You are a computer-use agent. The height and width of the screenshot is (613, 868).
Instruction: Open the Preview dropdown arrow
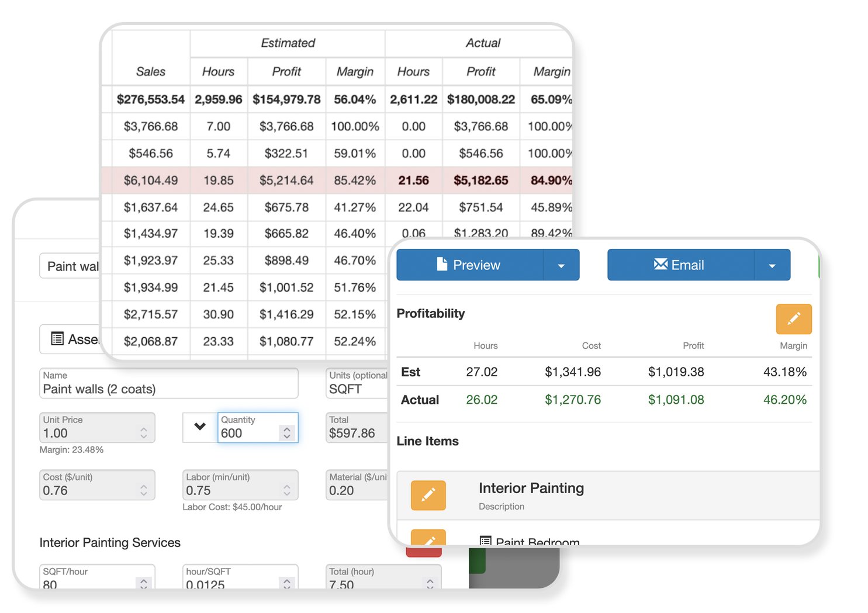coord(561,265)
